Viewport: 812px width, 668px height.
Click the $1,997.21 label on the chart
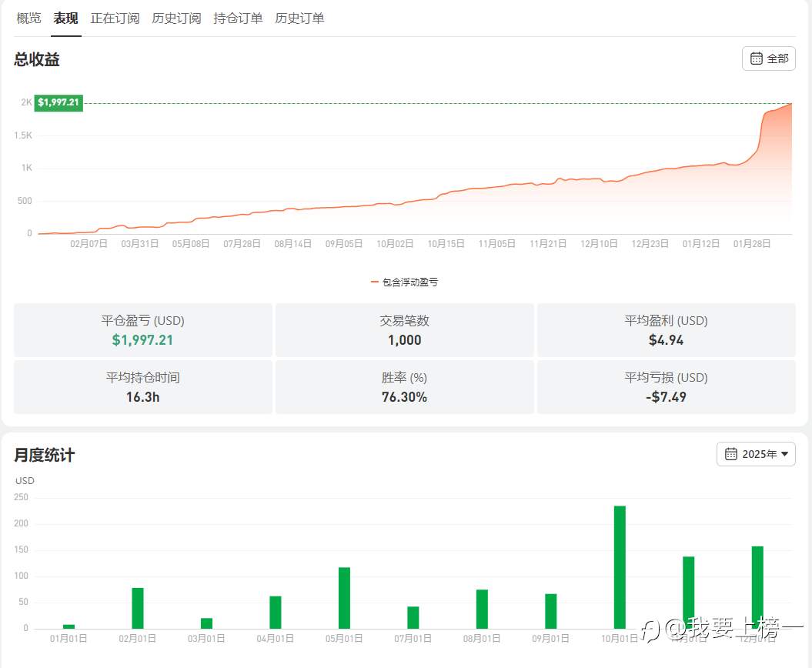click(x=58, y=102)
